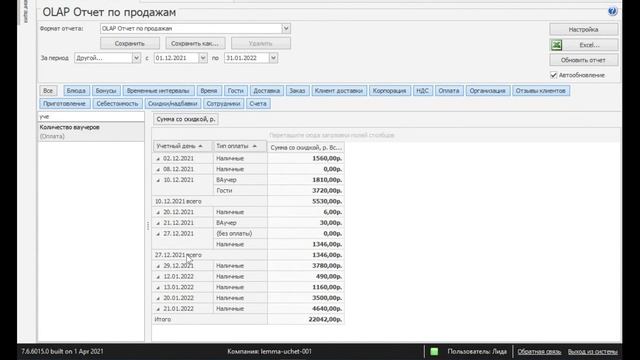Click the 22042,00р. total value cell
640x360 pixels.
306,320
